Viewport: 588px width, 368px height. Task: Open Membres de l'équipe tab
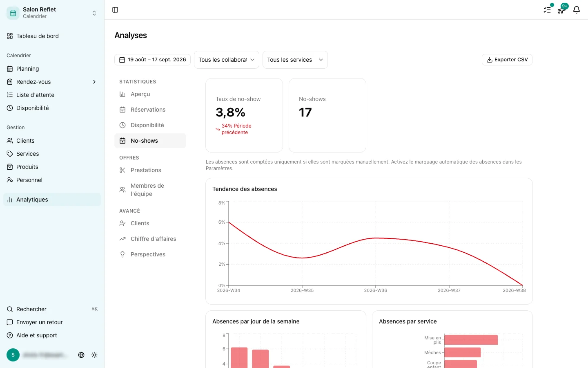[x=150, y=190]
